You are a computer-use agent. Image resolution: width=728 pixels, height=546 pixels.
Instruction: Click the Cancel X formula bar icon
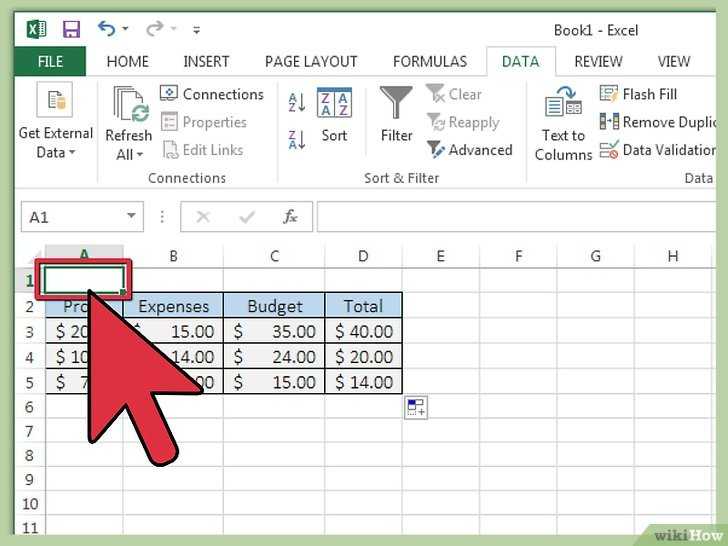203,217
